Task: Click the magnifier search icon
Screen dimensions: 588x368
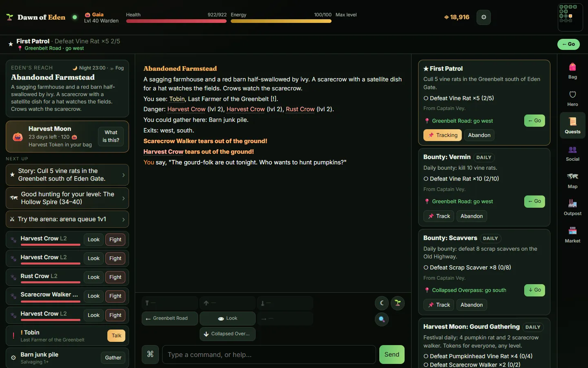Action: click(x=382, y=319)
